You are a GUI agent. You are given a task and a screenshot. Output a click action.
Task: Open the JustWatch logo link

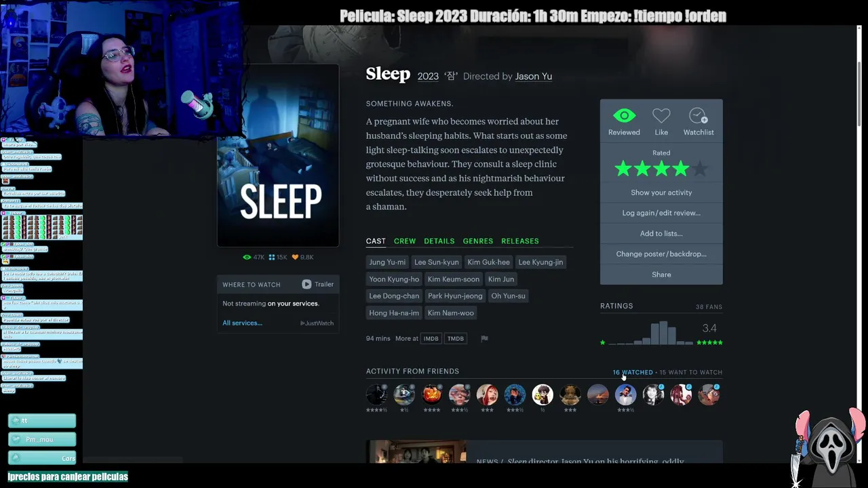317,323
